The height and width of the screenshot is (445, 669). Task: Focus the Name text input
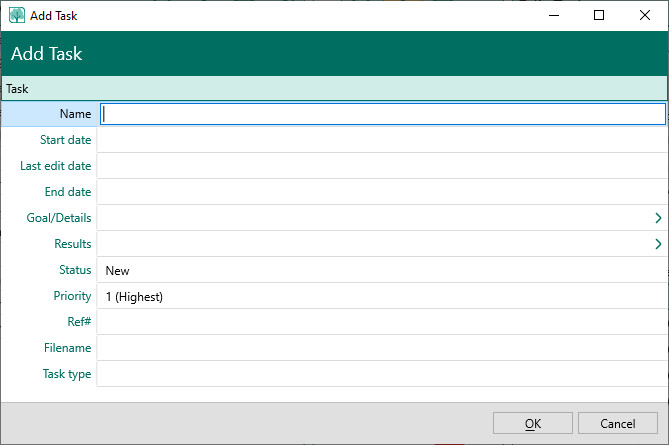(382, 114)
